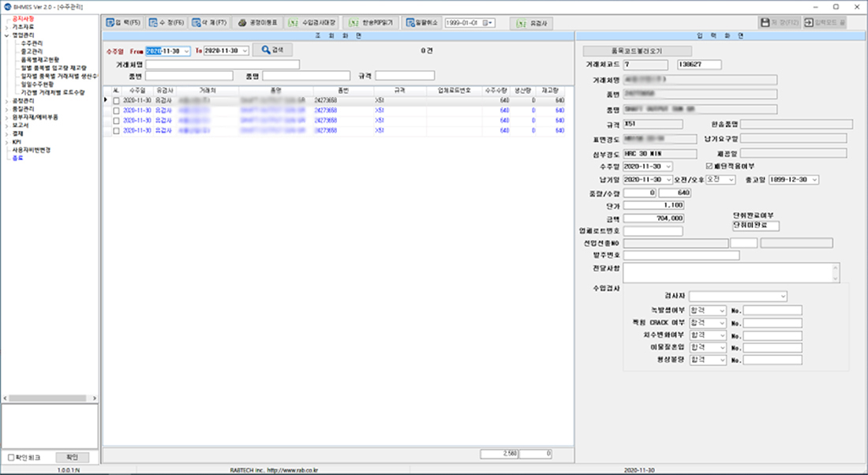Click the 업체로트번호 column header
Screen dimensions: 868x475
454,90
